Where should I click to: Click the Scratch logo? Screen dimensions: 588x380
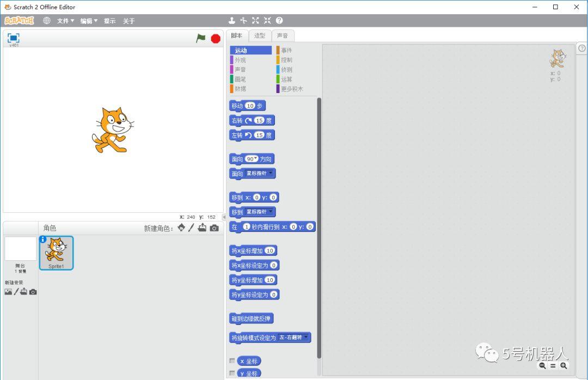tap(19, 21)
